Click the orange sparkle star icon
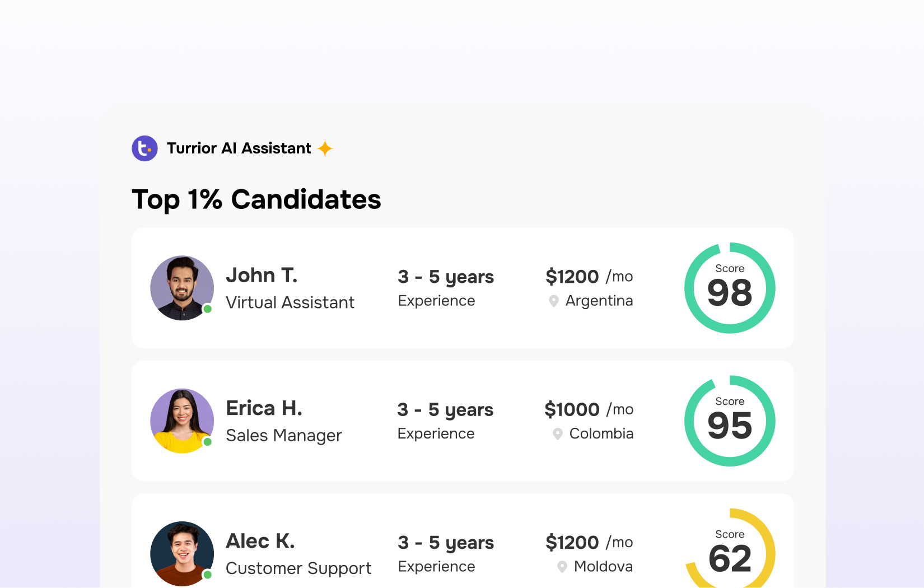The width and height of the screenshot is (924, 588). [x=325, y=148]
